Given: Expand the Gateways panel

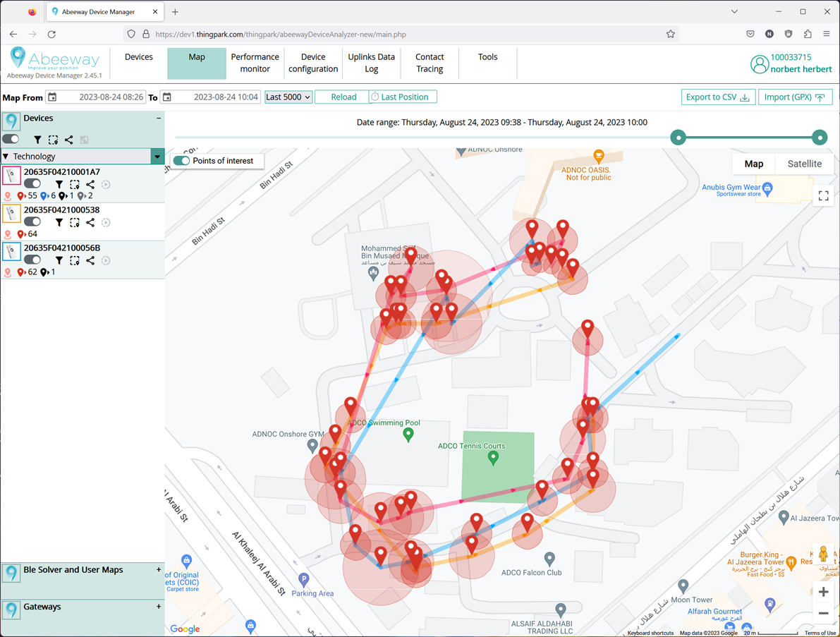Looking at the screenshot, I should coord(159,607).
